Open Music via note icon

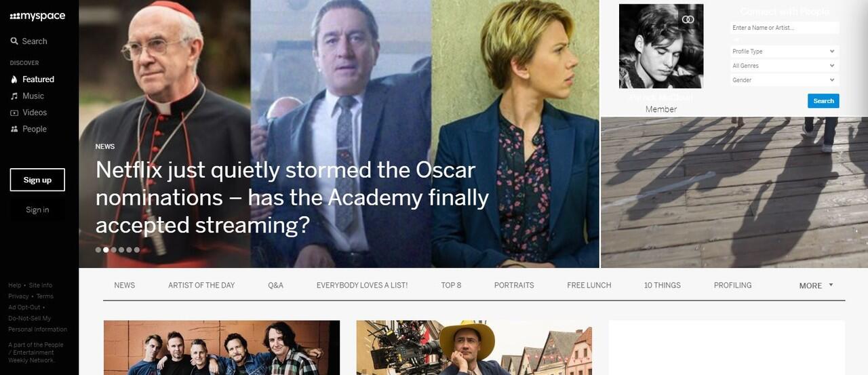pos(14,96)
